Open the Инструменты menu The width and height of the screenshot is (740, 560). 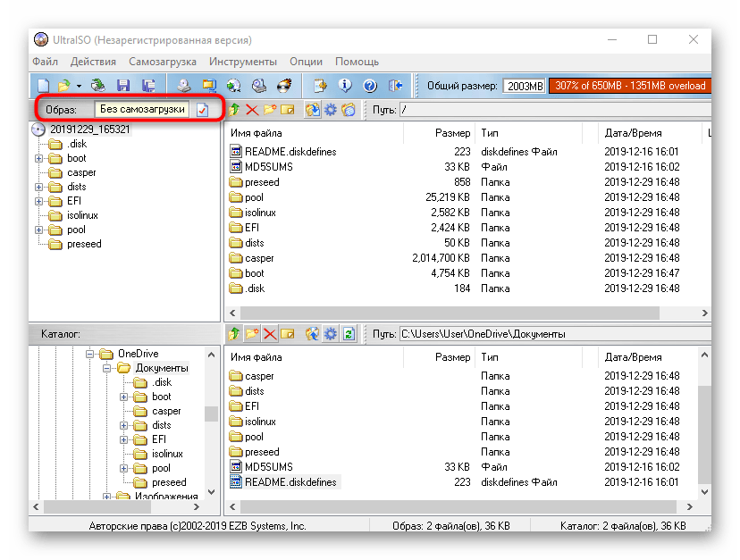pos(242,62)
